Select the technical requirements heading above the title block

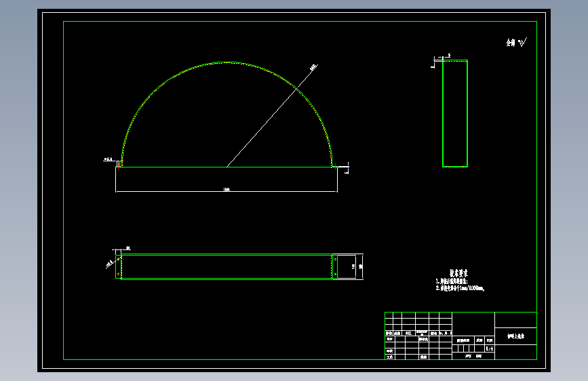point(458,273)
